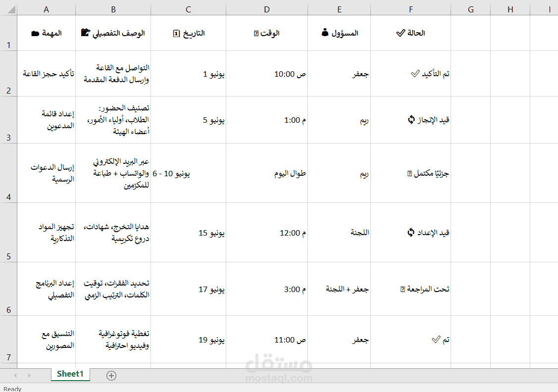Select the status cell تم التأكيد
Image resolution: width=558 pixels, height=392 pixels.
410,73
